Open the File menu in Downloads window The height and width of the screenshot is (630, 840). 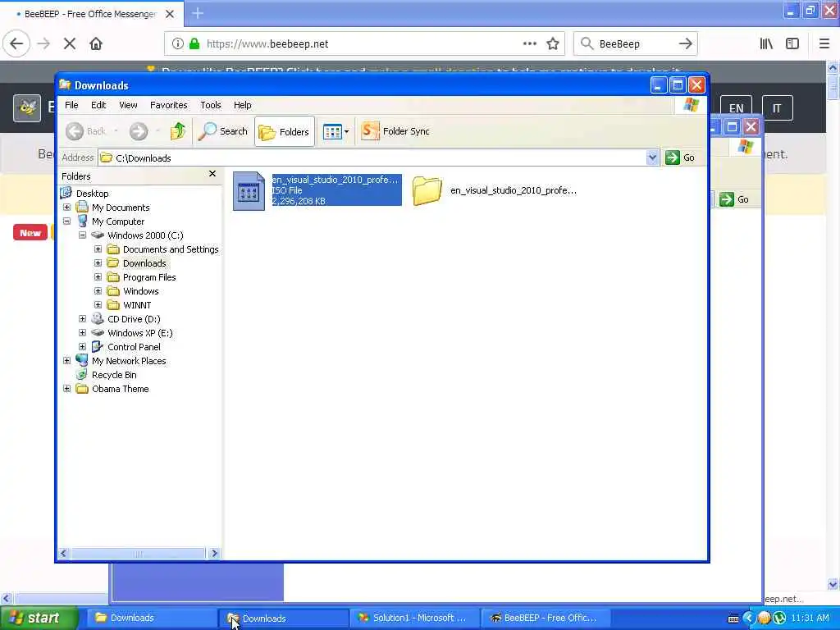(x=71, y=105)
